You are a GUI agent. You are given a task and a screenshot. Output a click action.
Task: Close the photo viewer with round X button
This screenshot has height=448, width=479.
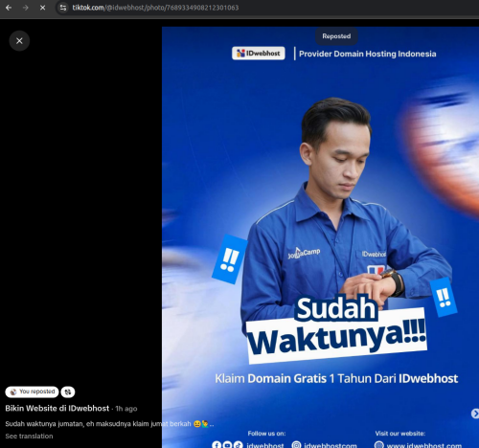19,41
